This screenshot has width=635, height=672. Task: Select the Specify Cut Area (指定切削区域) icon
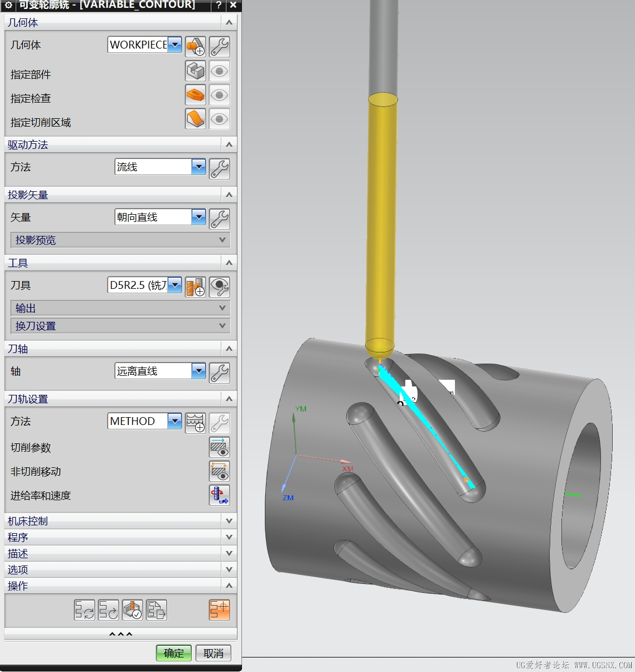196,119
